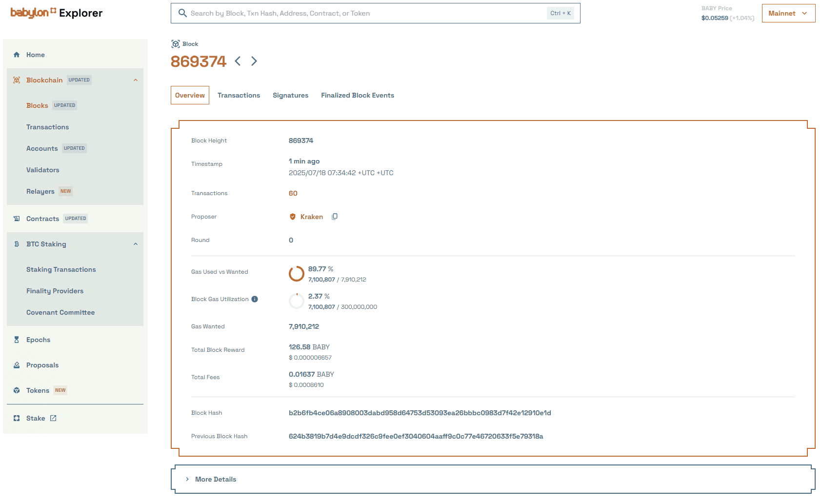This screenshot has height=504, width=822.
Task: Click the Kraken proposer link
Action: (311, 217)
